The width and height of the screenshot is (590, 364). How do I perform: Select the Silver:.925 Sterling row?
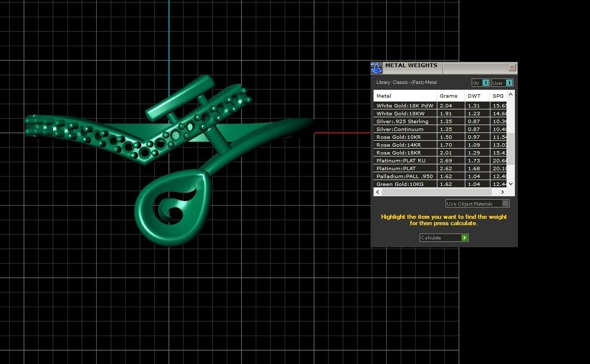click(440, 121)
